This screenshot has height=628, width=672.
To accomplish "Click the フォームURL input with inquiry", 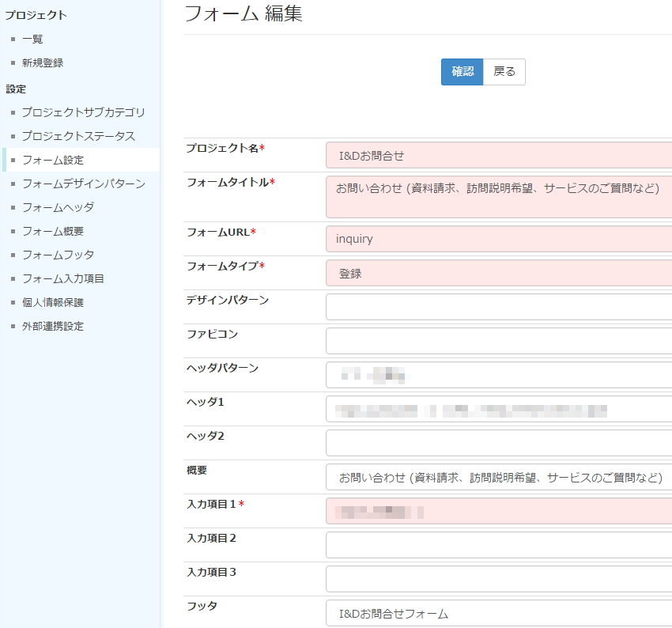I will pos(498,239).
